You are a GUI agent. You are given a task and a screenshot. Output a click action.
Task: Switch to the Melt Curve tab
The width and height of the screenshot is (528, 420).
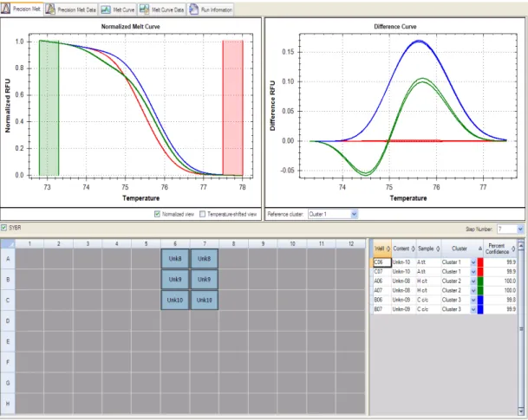point(118,10)
